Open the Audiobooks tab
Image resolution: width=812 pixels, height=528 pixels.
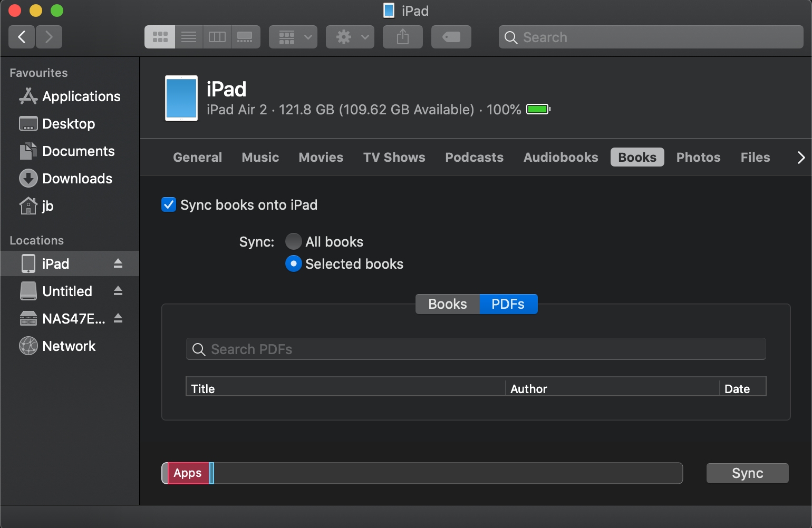(x=561, y=157)
